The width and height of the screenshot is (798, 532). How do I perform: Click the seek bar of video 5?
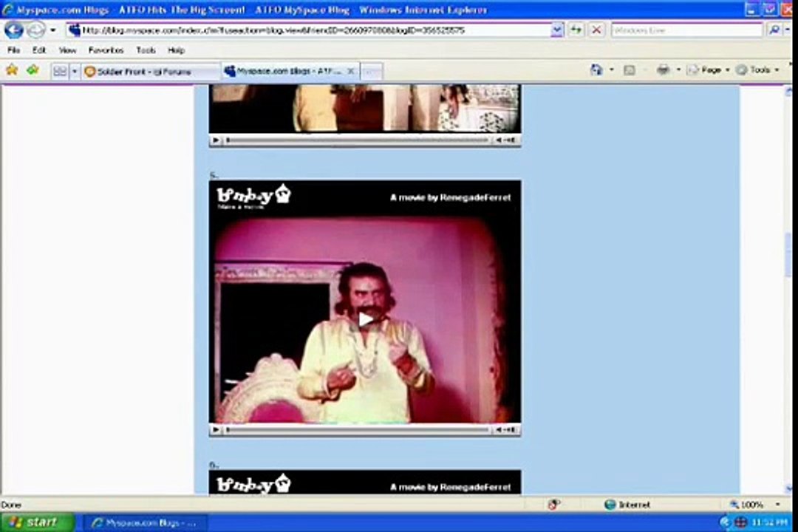click(358, 430)
